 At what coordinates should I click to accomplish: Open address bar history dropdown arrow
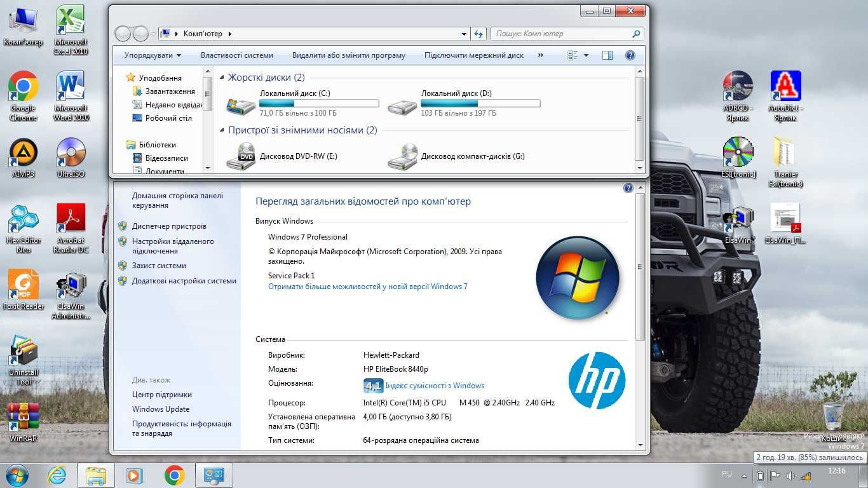[464, 34]
